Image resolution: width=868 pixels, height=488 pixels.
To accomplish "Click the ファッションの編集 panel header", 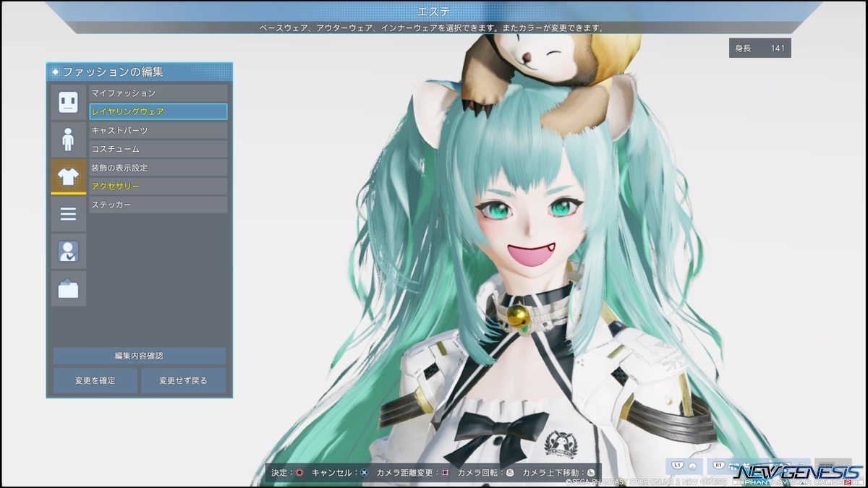I will pos(140,72).
